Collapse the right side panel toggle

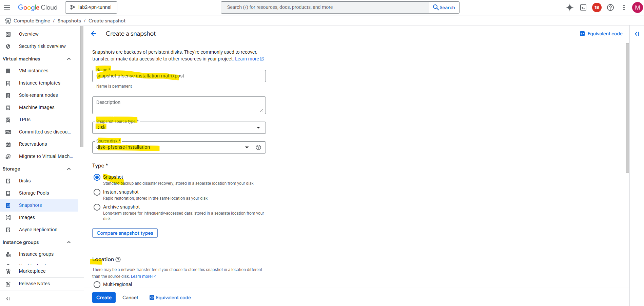637,34
